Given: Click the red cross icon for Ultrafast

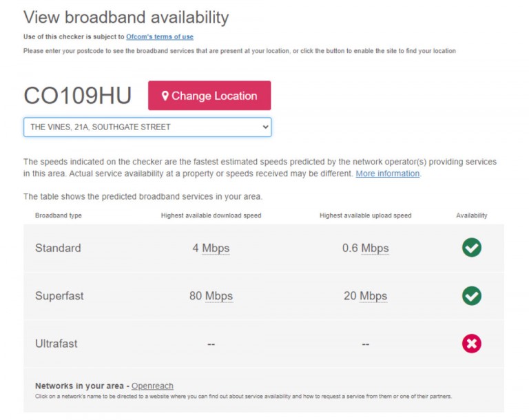Looking at the screenshot, I should pyautogui.click(x=471, y=344).
